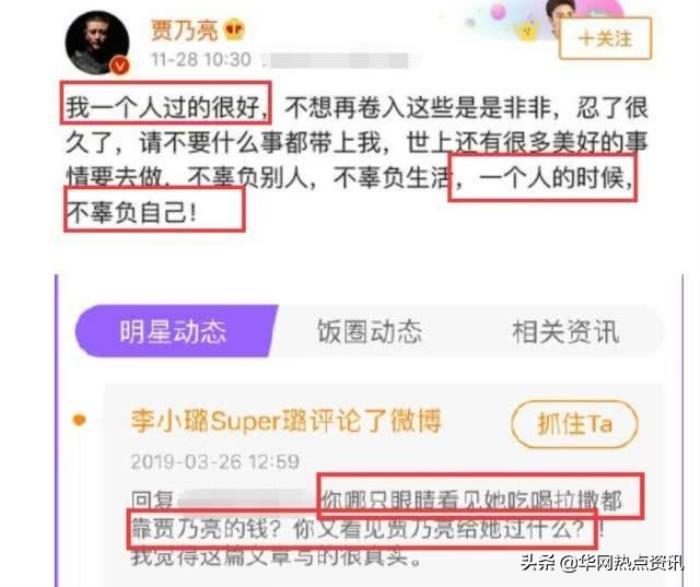The image size is (700, 587).
Task: Click the comment date 2019-03-26 12:59
Action: click(215, 462)
